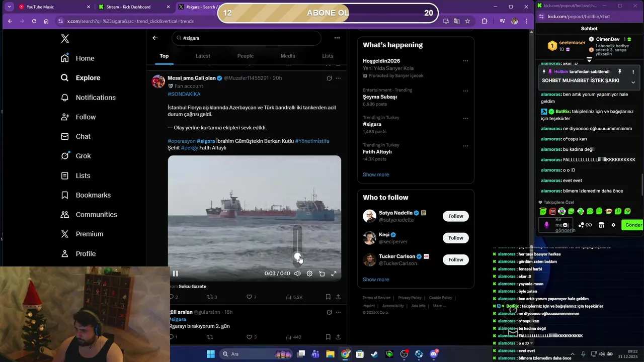This screenshot has height=362, width=644.
Task: Open Bookmarks in X sidebar
Action: 86,195
